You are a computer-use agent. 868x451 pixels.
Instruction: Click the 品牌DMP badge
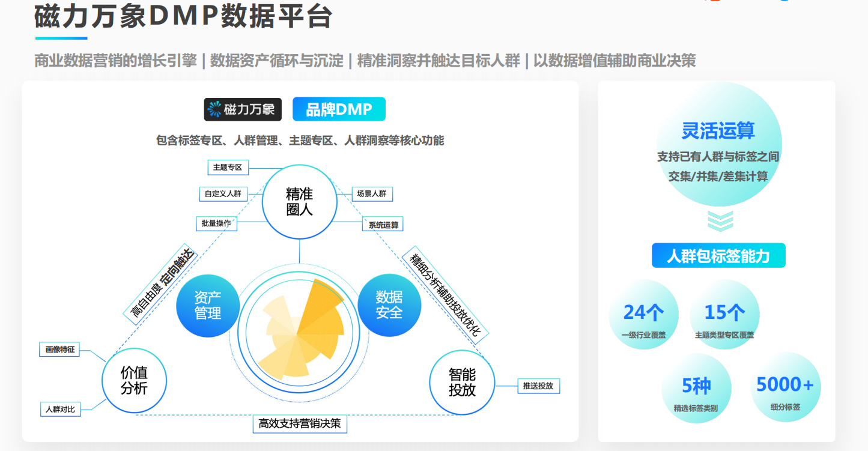click(339, 109)
